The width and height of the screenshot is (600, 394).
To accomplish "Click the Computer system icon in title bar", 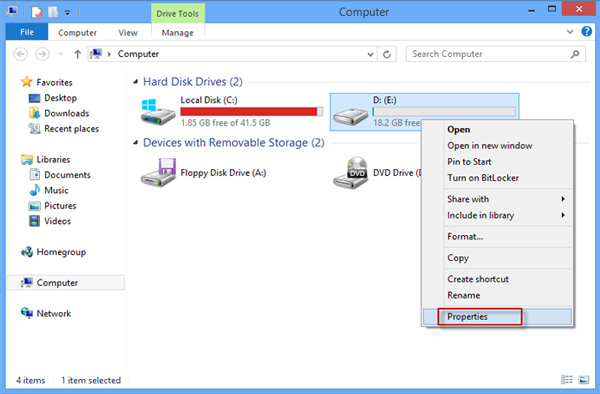I will 11,12.
